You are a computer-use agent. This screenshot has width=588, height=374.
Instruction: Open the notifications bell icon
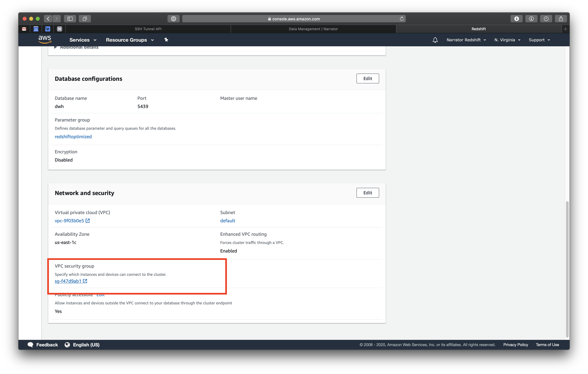click(x=435, y=40)
